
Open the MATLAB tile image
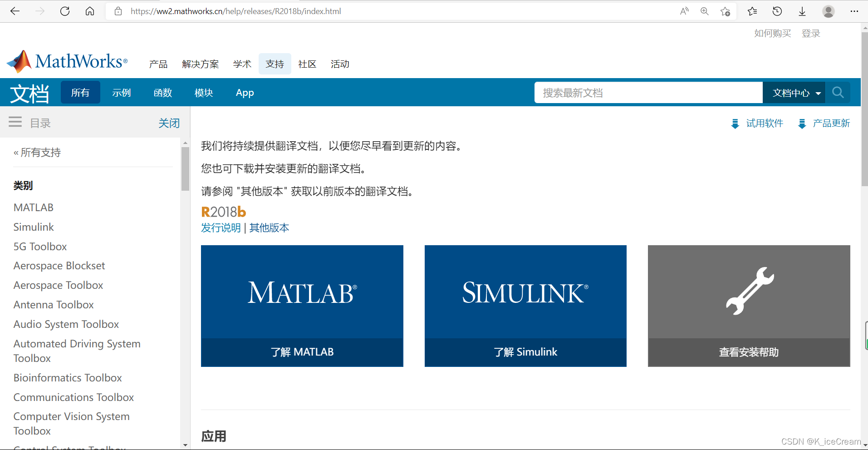(302, 292)
